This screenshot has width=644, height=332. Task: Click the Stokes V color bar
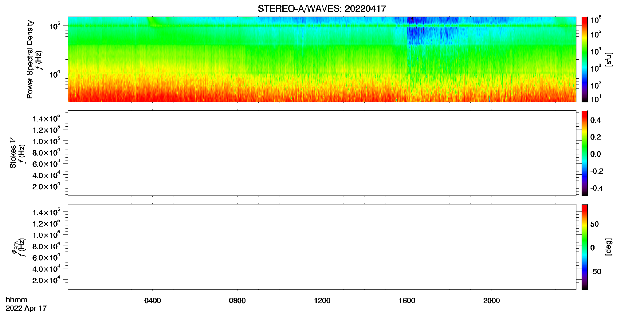(584, 153)
